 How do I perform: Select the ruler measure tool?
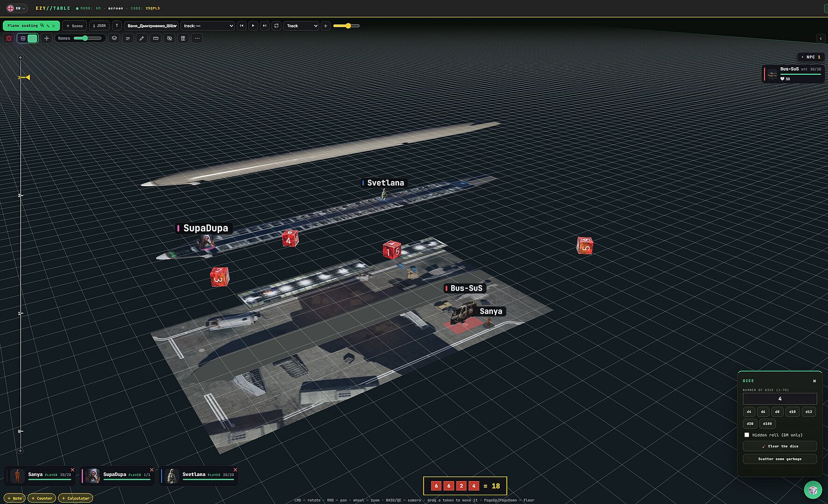click(156, 38)
